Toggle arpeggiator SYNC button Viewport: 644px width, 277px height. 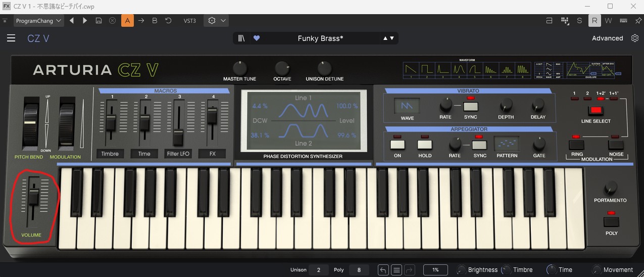[x=479, y=145]
